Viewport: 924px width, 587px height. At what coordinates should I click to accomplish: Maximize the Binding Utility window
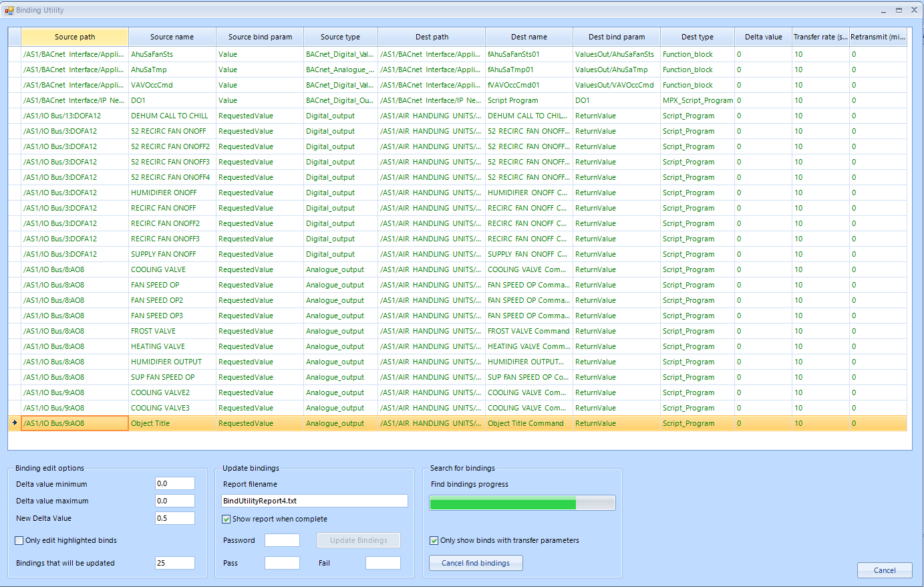pyautogui.click(x=899, y=11)
